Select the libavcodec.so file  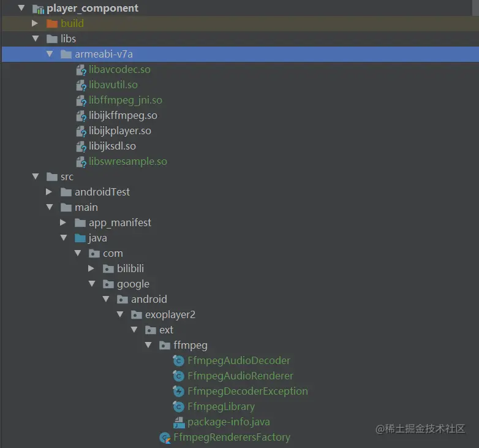tap(119, 70)
